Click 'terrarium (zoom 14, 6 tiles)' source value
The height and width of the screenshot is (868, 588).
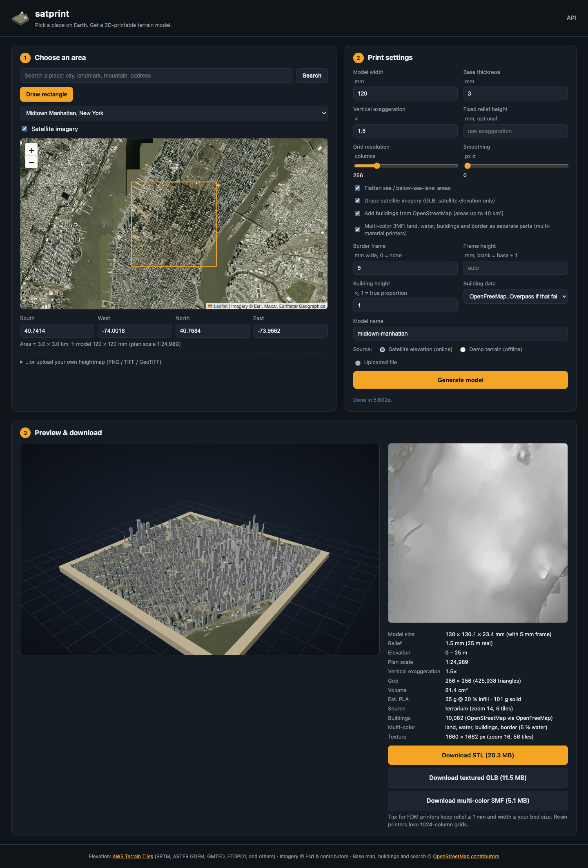(x=479, y=708)
